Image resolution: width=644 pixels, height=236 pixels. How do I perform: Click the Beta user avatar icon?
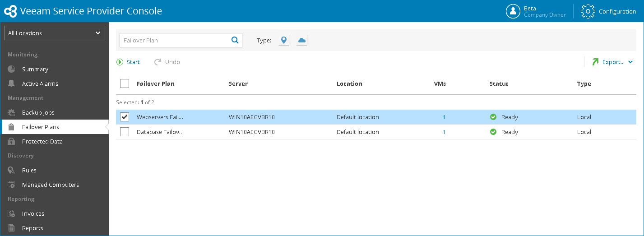click(513, 12)
